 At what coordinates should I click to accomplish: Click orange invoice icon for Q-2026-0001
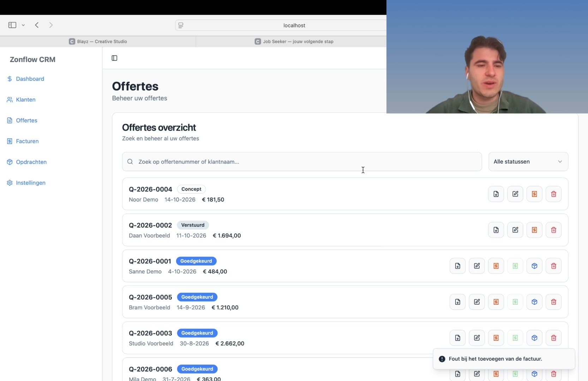point(496,266)
